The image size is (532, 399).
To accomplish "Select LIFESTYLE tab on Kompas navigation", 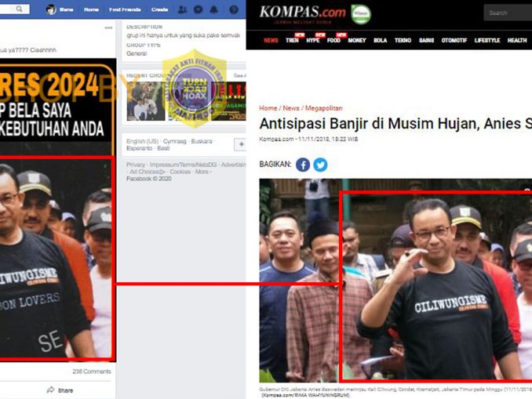I will (487, 40).
